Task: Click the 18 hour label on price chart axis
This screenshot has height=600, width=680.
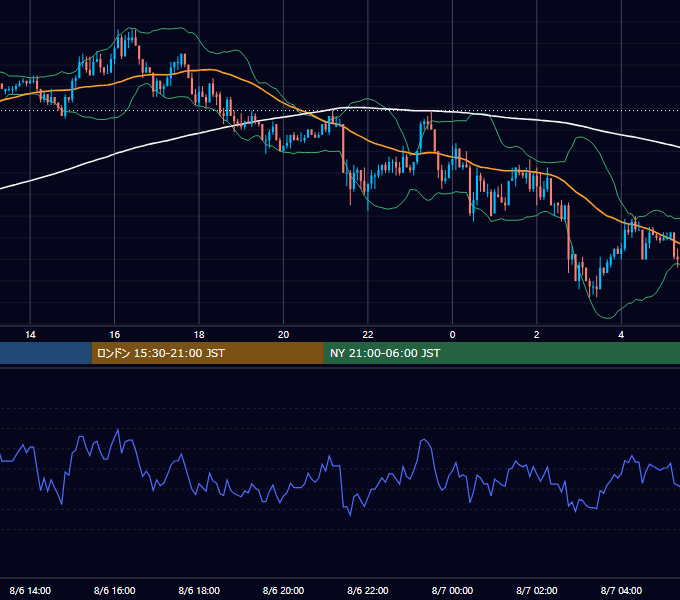Action: point(199,335)
